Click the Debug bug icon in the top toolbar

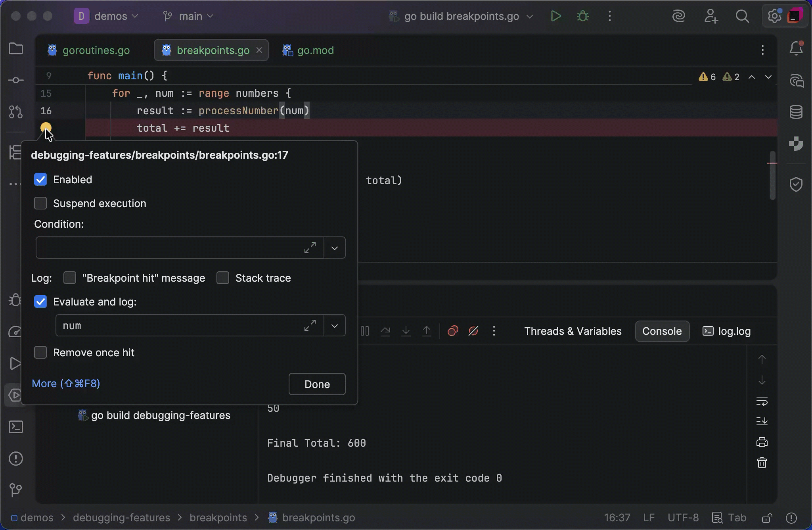coord(582,16)
